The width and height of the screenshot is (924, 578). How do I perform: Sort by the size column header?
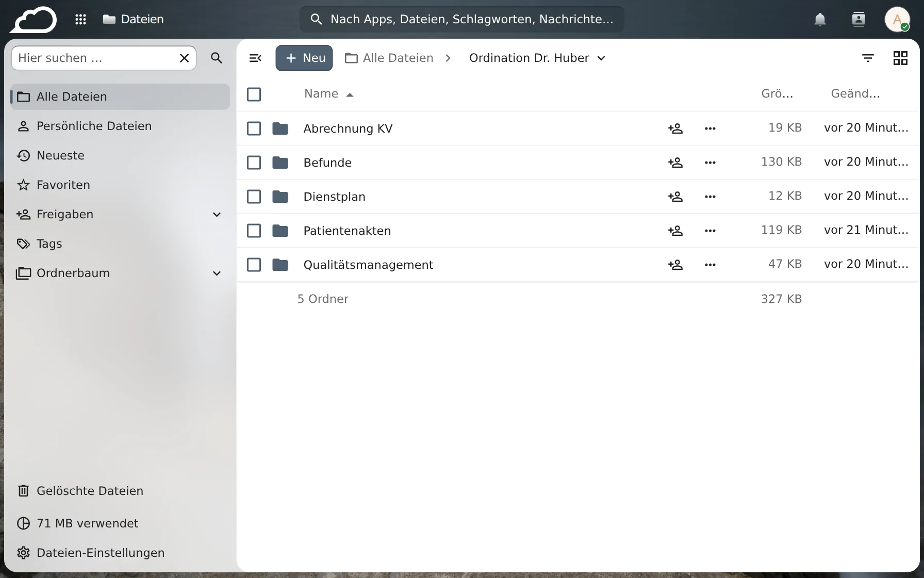point(777,94)
